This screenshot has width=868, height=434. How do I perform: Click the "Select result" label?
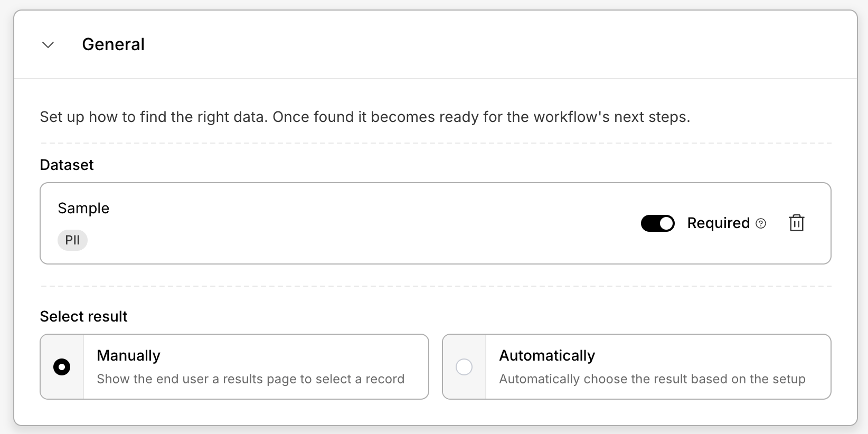(x=83, y=316)
